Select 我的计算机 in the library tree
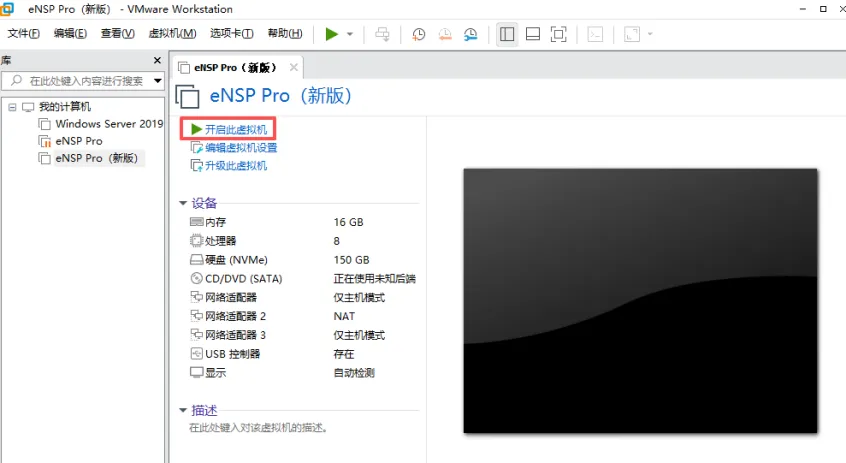Viewport: 846px width, 463px height. point(65,107)
